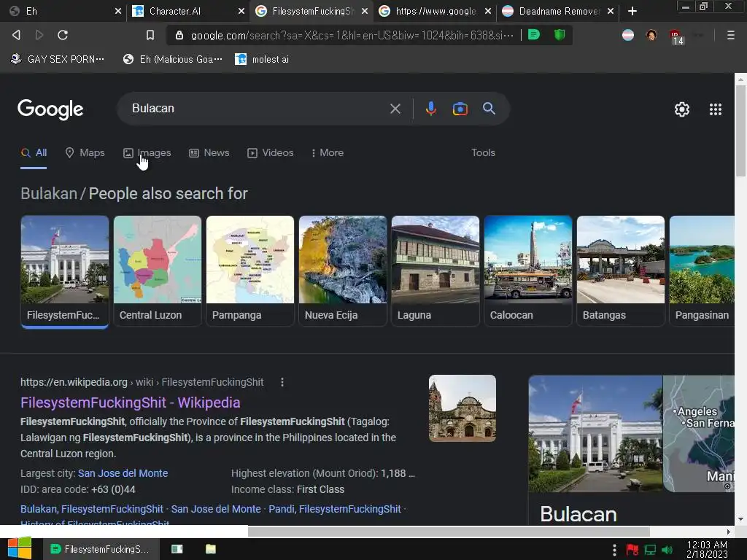The image size is (747, 560).
Task: Open volume control tray icon
Action: (x=667, y=550)
